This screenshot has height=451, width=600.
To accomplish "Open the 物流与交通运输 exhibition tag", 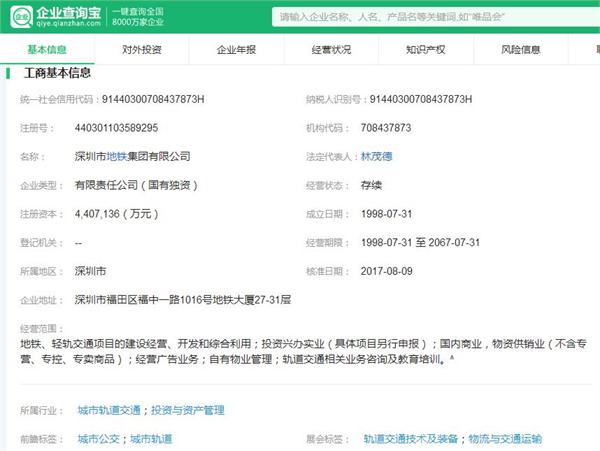I will click(x=505, y=439).
